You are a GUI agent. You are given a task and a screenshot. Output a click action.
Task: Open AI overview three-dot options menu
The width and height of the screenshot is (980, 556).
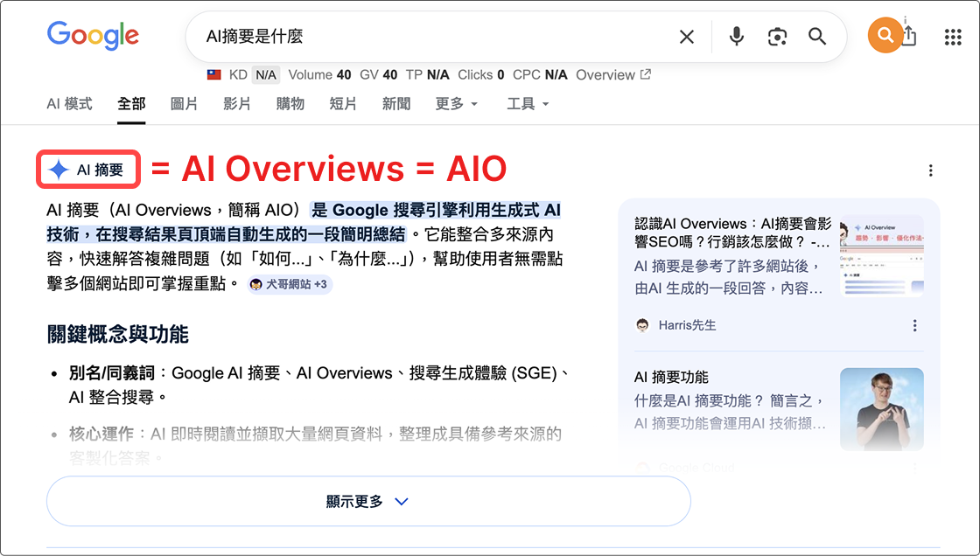click(x=930, y=170)
